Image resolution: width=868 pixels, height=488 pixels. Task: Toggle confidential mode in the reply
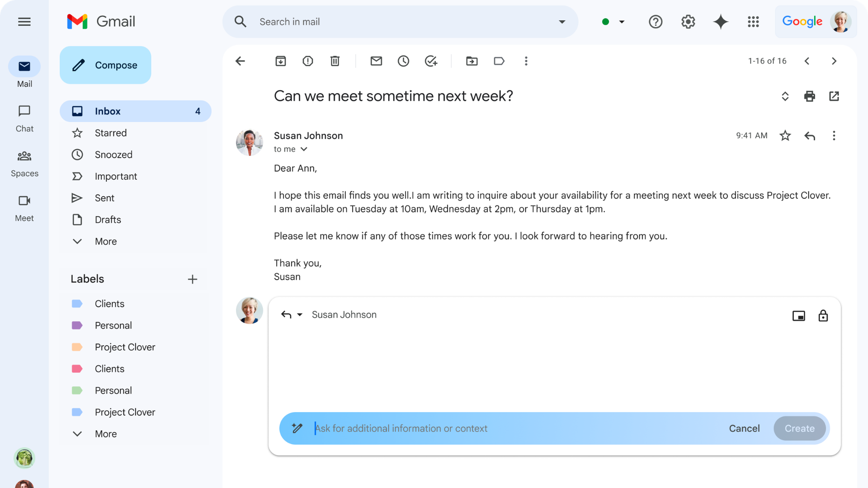823,315
